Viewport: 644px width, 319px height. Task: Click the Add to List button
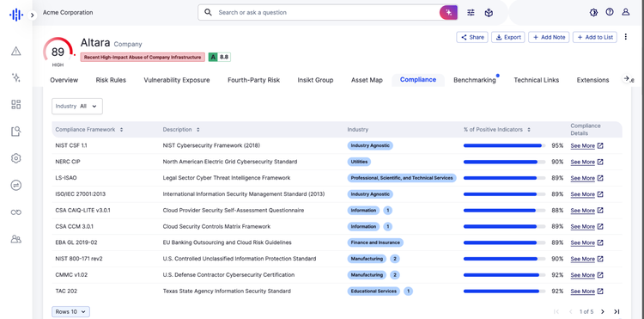click(595, 37)
